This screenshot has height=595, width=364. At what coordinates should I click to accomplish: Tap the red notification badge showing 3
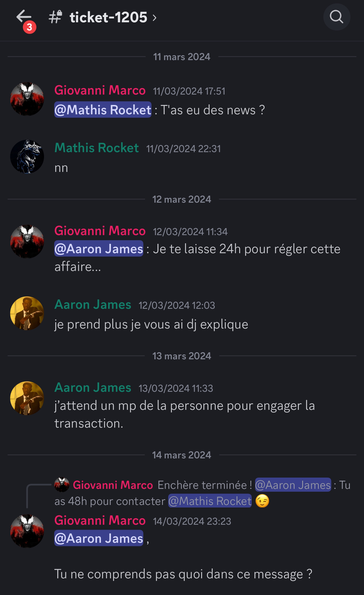pos(30,27)
